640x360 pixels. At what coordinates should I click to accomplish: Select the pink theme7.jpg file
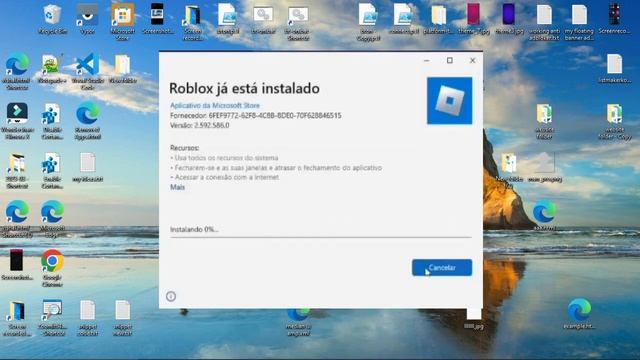(473, 19)
